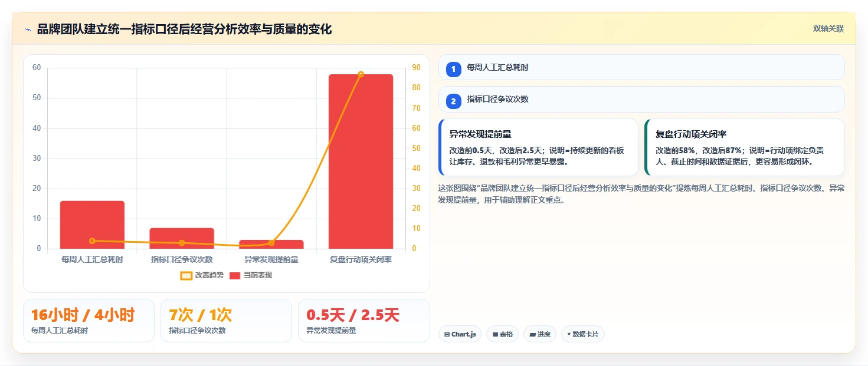Image resolution: width=868 pixels, height=366 pixels.
Task: Click the 数据卡片 tag chip
Action: pyautogui.click(x=582, y=334)
